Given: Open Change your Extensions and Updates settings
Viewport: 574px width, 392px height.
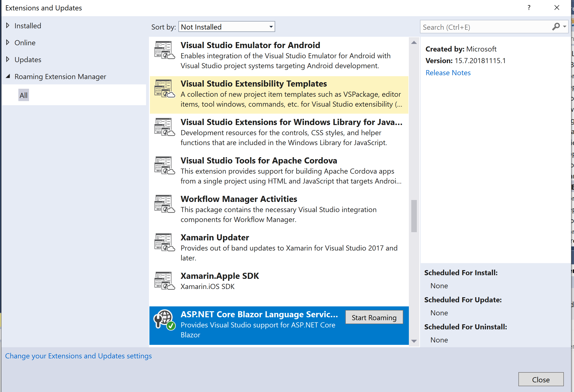Looking at the screenshot, I should coord(78,356).
